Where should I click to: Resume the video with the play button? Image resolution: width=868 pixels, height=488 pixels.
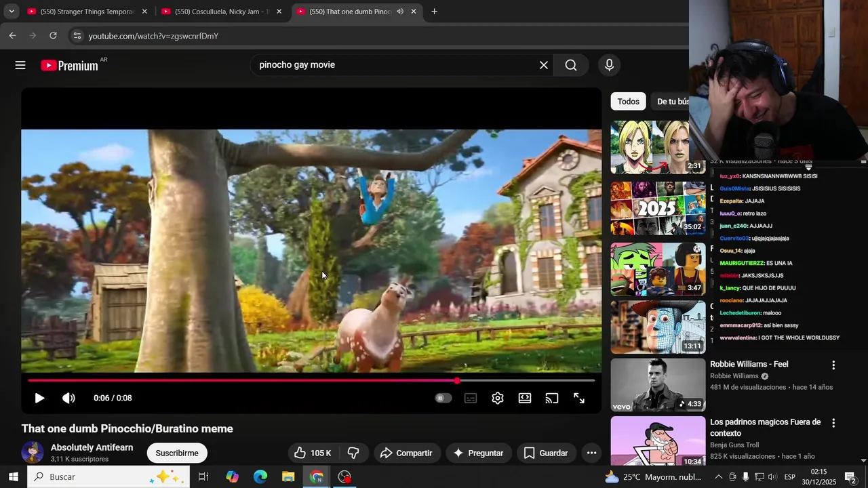point(39,398)
